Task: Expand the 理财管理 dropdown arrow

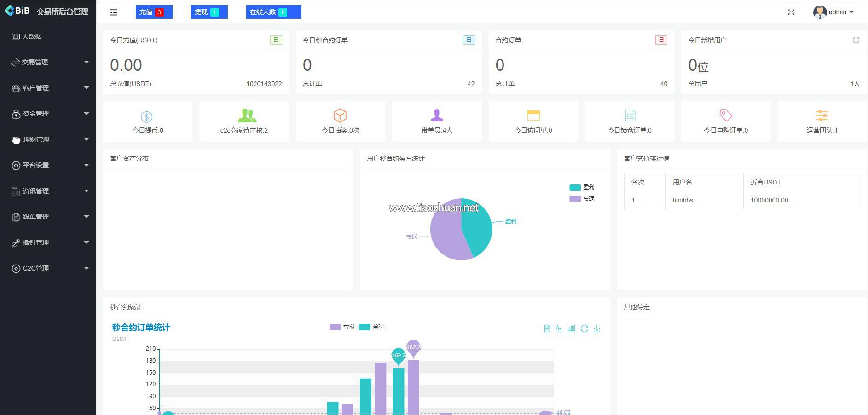Action: 87,139
